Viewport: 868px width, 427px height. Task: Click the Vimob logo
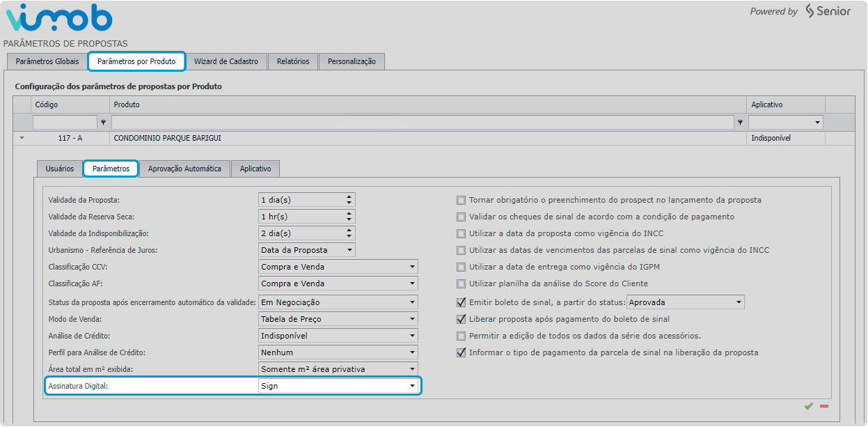[58, 19]
